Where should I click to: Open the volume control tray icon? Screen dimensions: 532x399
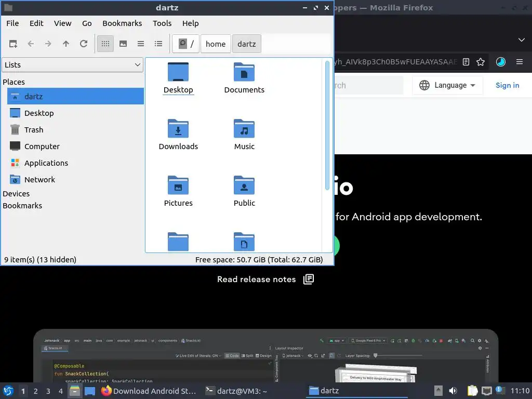(453, 391)
